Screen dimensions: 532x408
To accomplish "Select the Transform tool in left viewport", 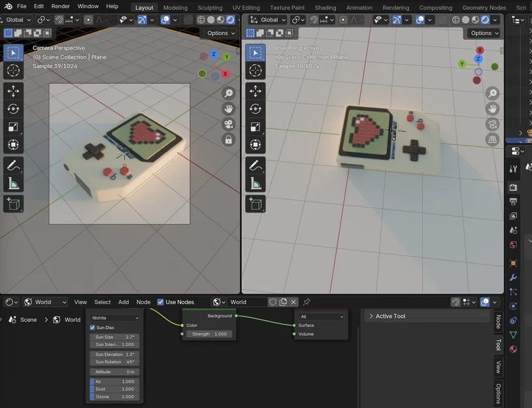I will tap(13, 145).
